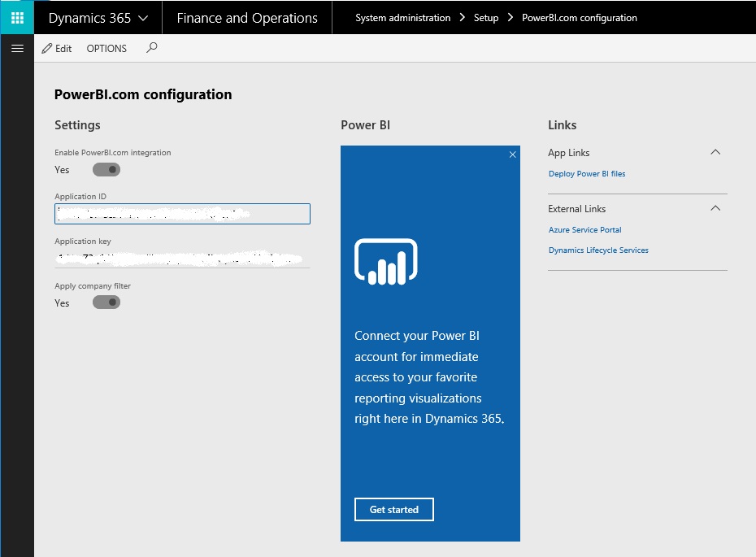Select System administration in breadcrumb
Screen dimensions: 756x557
(x=402, y=18)
